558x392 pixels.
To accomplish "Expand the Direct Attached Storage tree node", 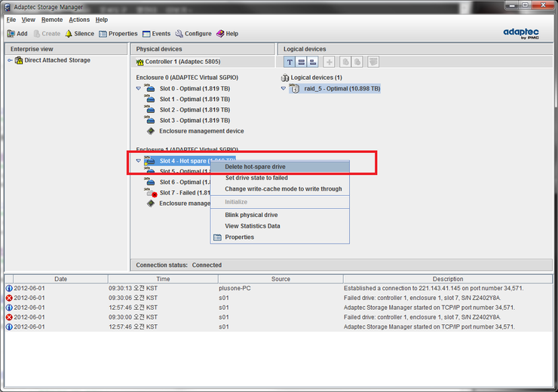I will [x=10, y=60].
